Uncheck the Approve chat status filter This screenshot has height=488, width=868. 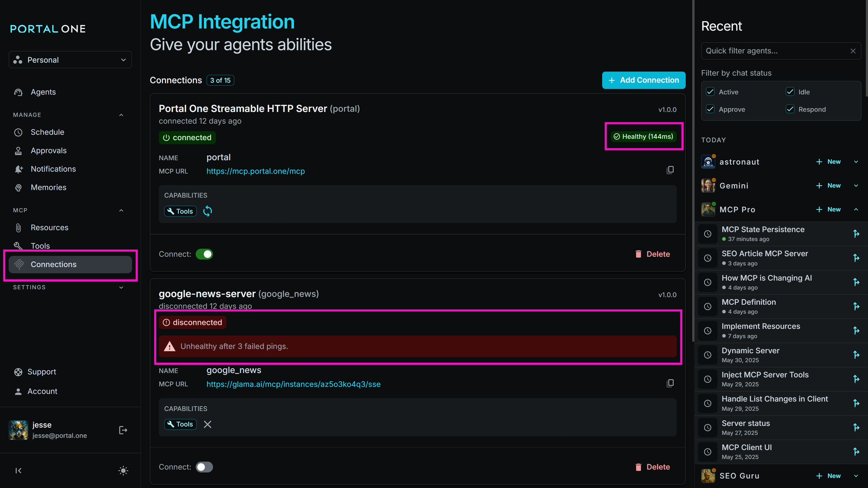[x=710, y=109]
